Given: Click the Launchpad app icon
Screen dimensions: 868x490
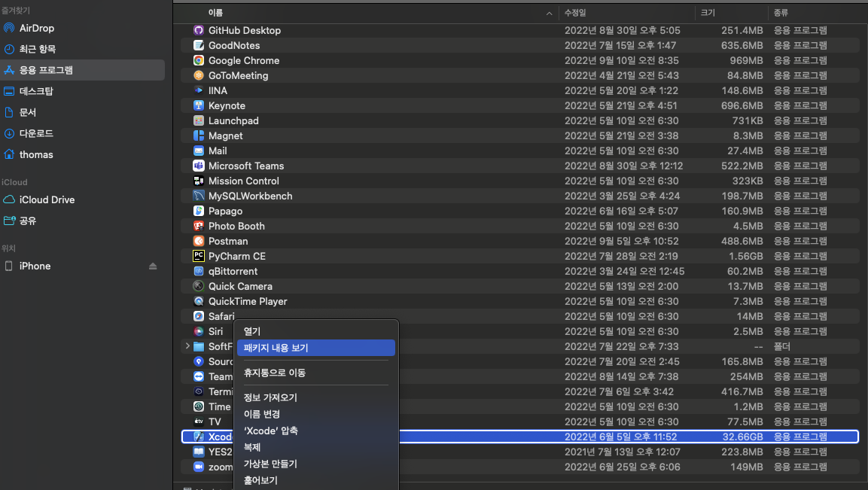Looking at the screenshot, I should (199, 120).
